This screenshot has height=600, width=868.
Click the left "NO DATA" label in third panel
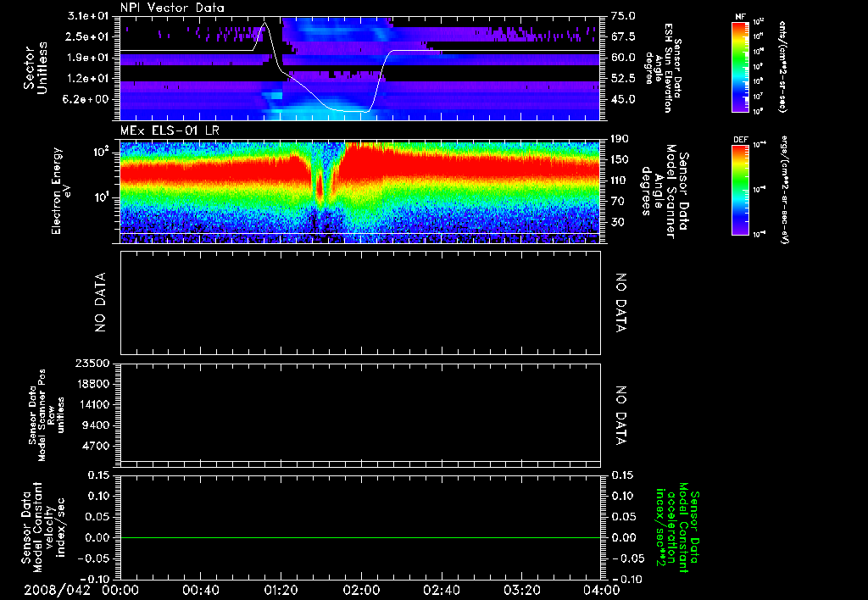(100, 302)
